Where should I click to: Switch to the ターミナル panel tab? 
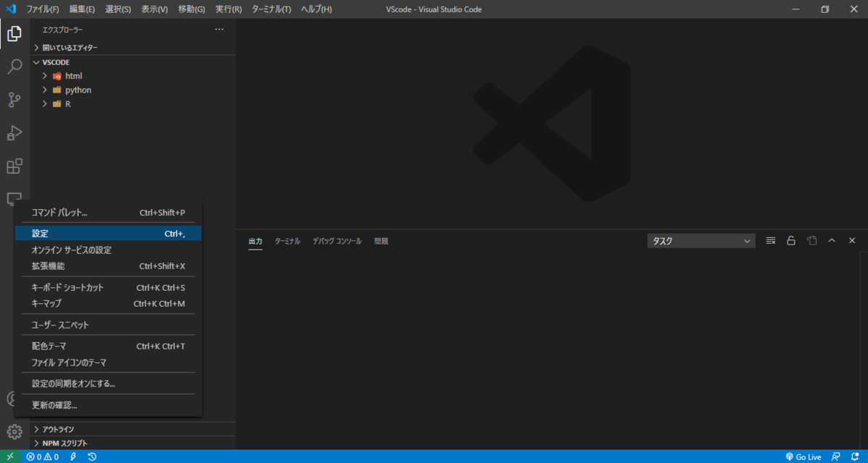[x=287, y=241]
